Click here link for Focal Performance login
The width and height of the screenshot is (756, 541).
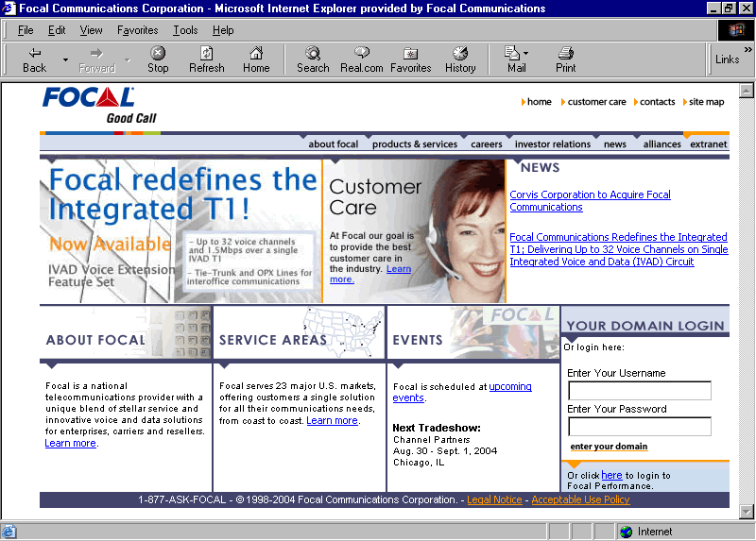(611, 475)
